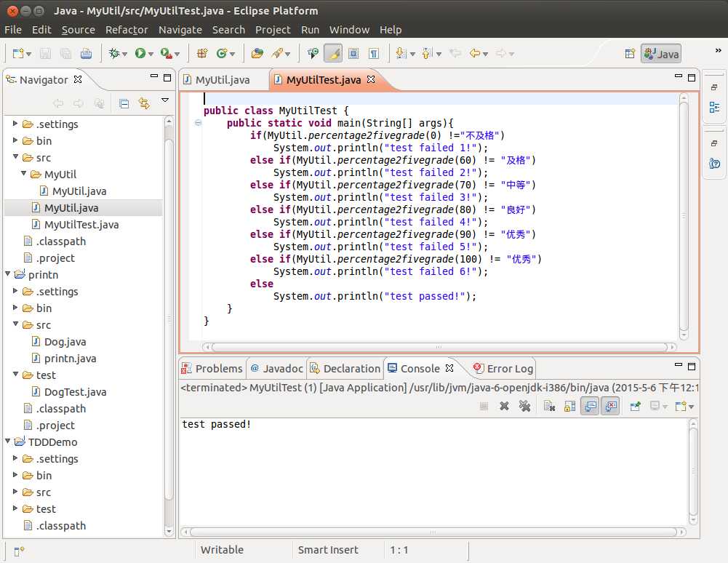
Task: Toggle Show Console on Standard Out
Action: [590, 407]
